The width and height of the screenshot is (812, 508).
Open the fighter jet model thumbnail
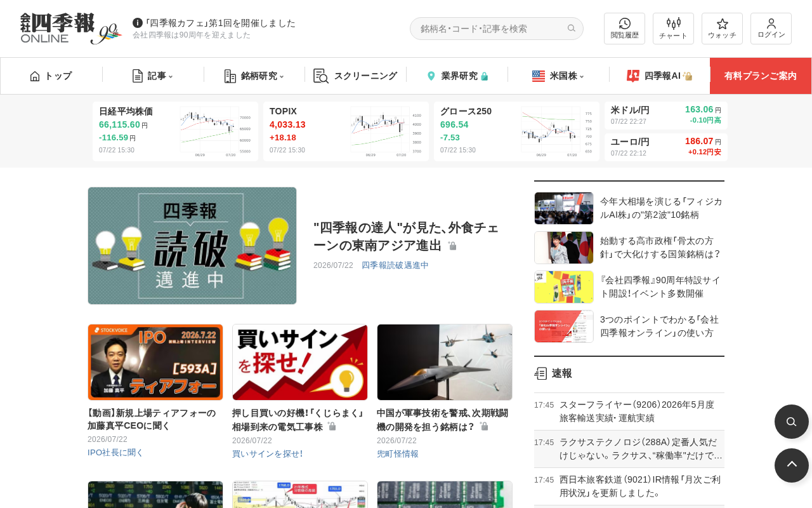coord(445,362)
